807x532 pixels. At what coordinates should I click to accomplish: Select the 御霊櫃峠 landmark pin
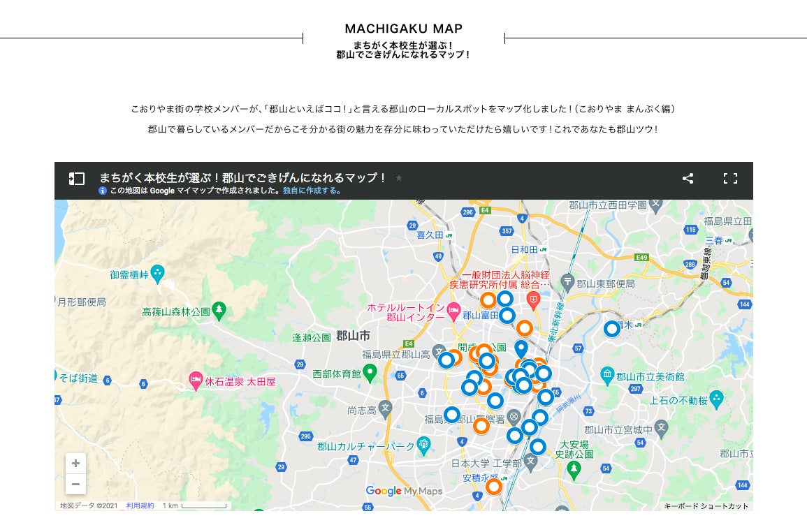(157, 273)
